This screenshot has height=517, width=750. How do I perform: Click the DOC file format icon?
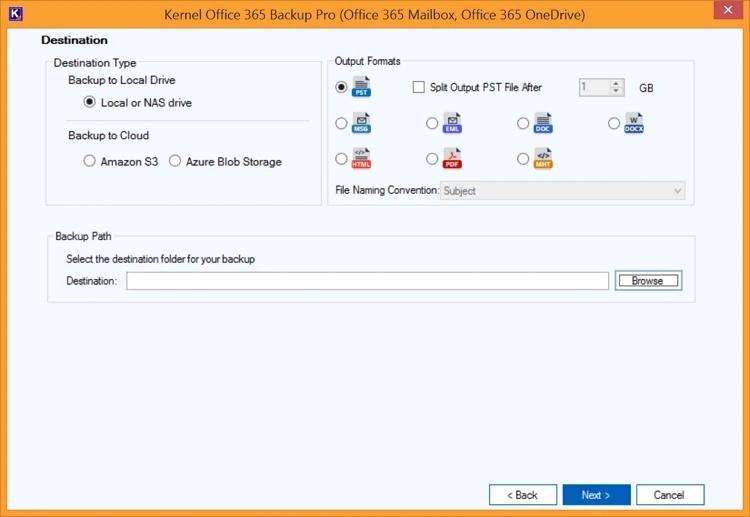click(x=543, y=123)
